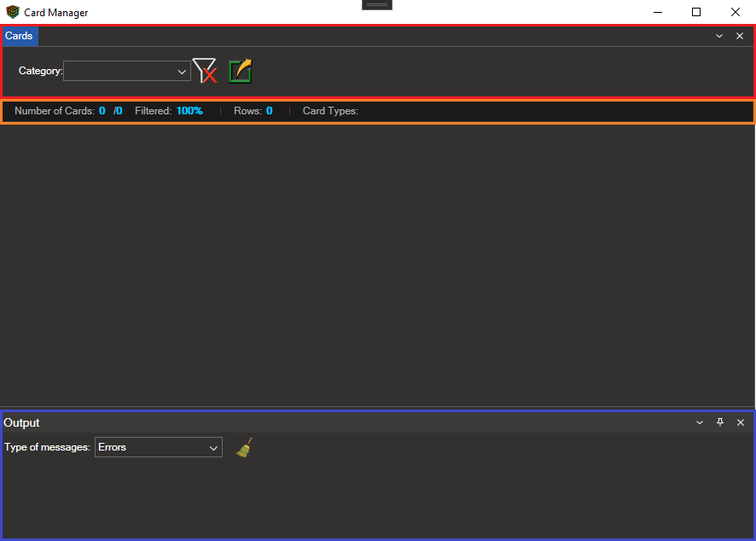756x541 pixels.
Task: Click the Rows count in status bar
Action: (269, 111)
